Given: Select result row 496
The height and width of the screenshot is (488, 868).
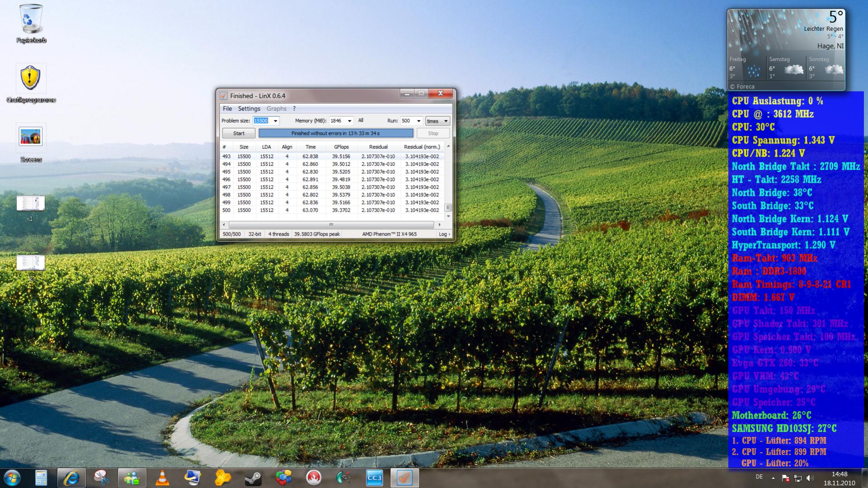Looking at the screenshot, I should [332, 180].
